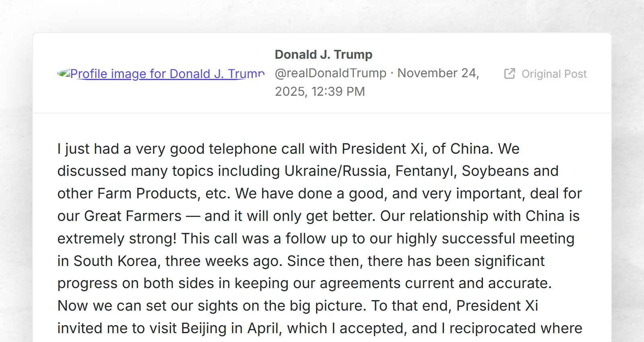
Task: Open the Original Post link
Action: click(553, 74)
